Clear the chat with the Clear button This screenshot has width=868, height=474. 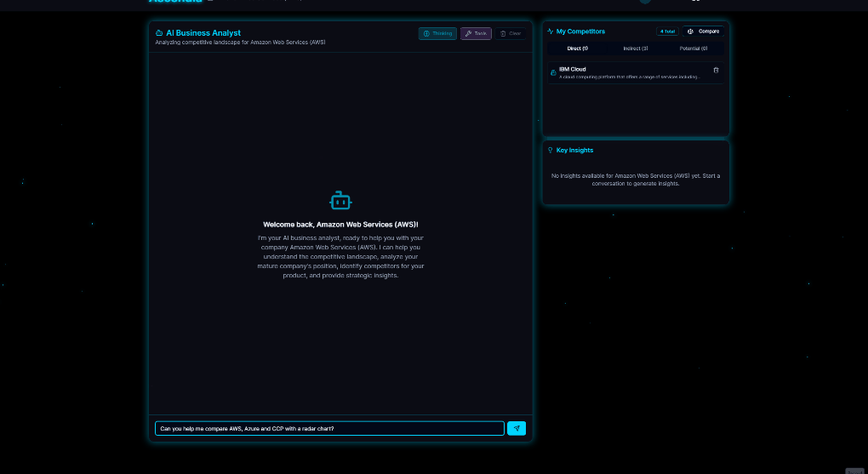coord(511,34)
